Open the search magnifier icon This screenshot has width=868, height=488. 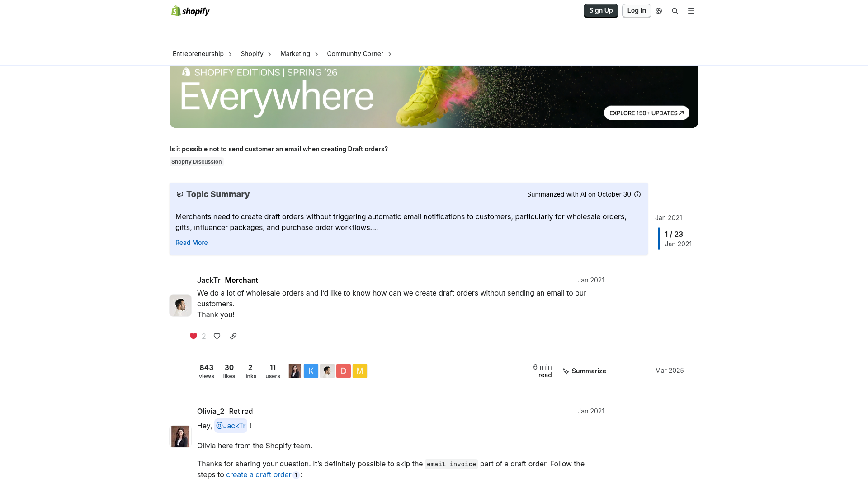(x=675, y=11)
